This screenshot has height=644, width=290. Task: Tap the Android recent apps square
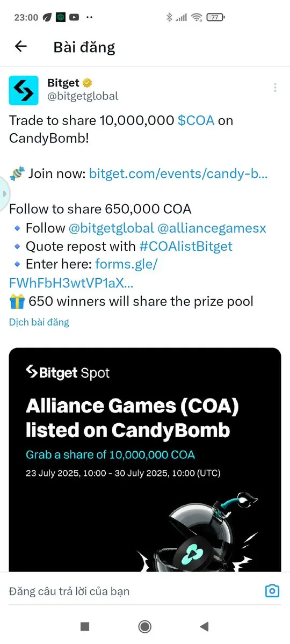pos(85,626)
